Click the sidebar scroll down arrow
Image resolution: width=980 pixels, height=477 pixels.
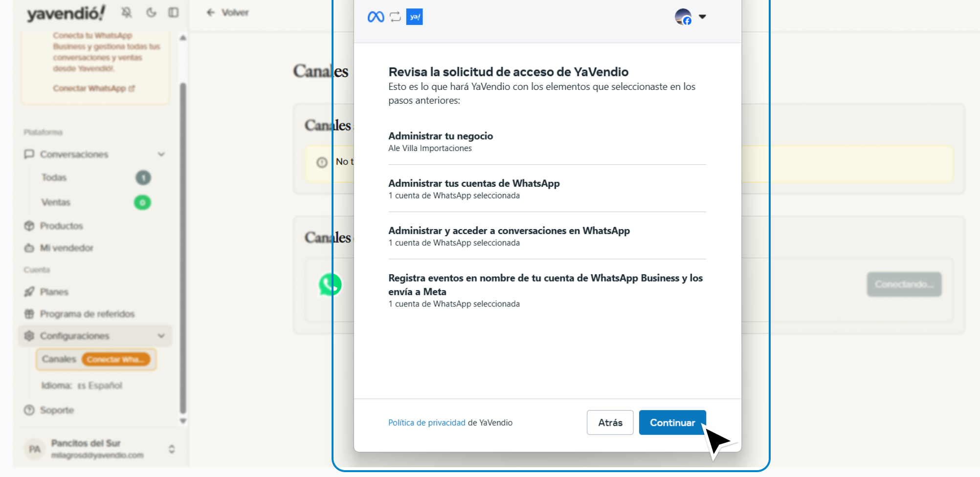183,420
